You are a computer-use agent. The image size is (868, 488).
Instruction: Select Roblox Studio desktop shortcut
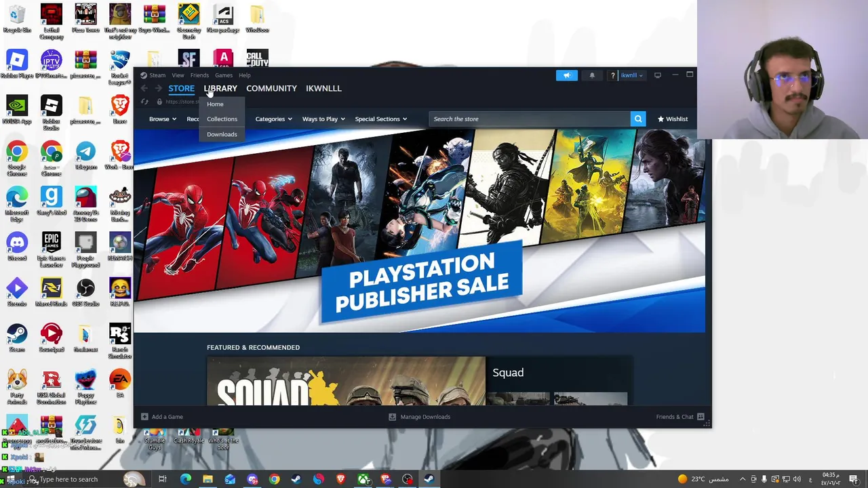click(x=51, y=113)
